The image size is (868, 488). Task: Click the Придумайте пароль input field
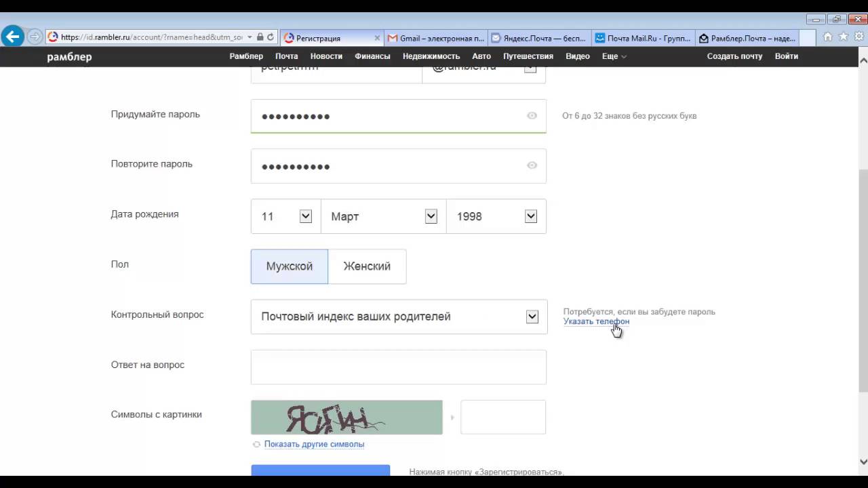tap(399, 116)
